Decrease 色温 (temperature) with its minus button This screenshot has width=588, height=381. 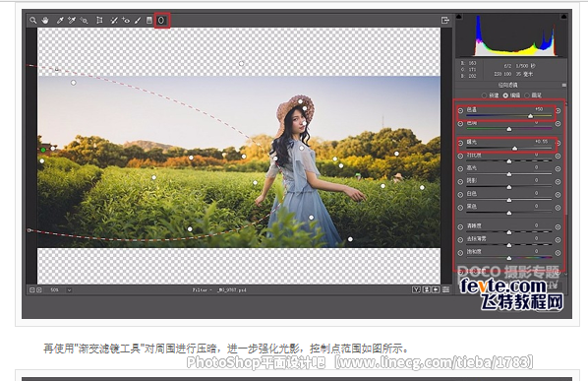pyautogui.click(x=460, y=110)
